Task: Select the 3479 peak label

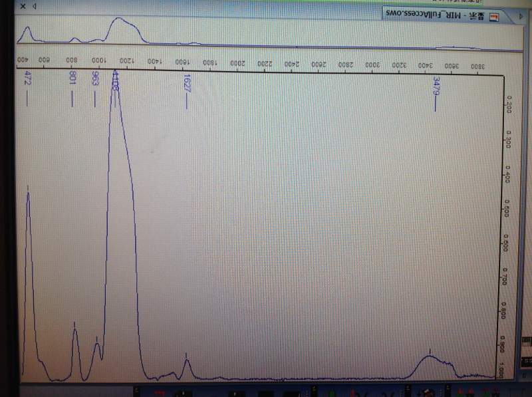Action: click(436, 86)
